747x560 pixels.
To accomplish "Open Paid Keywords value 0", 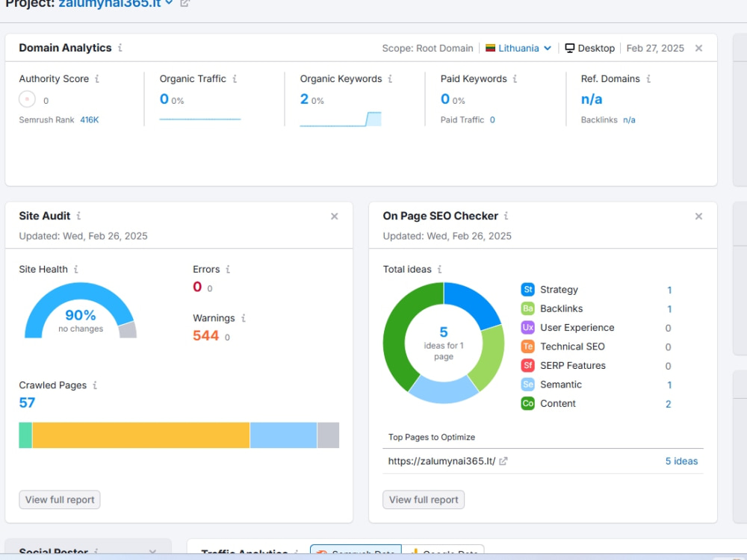I will (445, 99).
